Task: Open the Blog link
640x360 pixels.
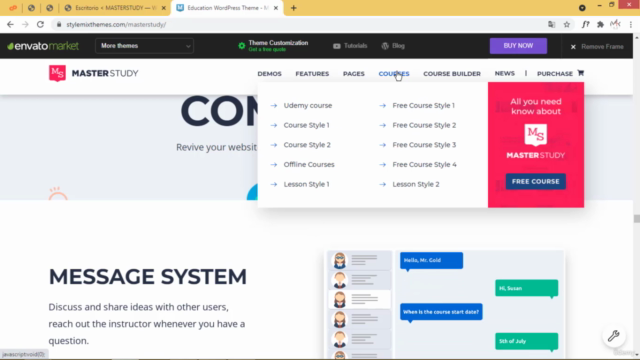Action: [393, 46]
